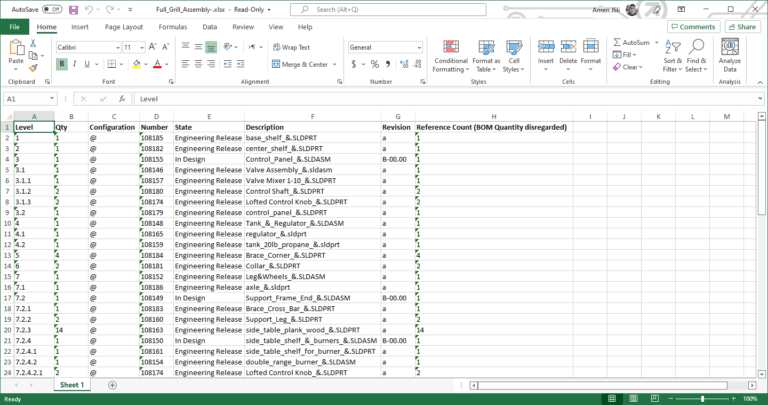Switch to the Page Layout tab
This screenshot has width=768, height=405.
(x=124, y=27)
